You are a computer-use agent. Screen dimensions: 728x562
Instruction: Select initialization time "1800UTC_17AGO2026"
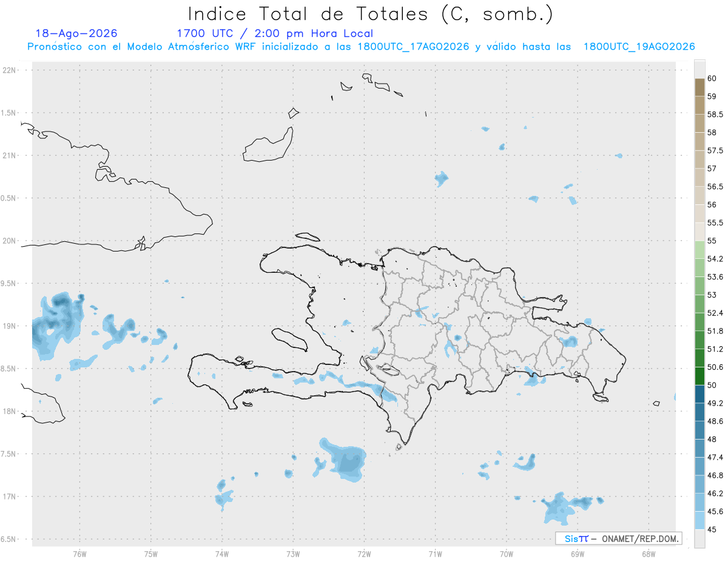(x=414, y=47)
